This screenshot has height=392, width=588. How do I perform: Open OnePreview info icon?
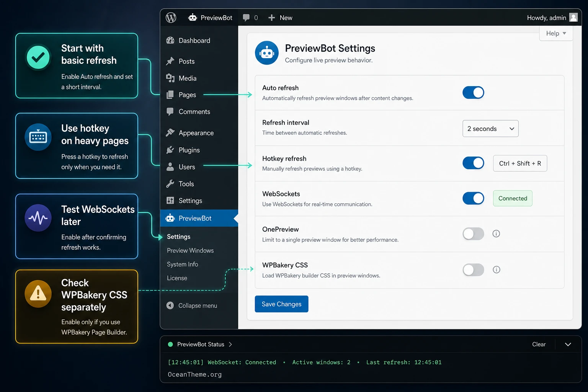[496, 234]
